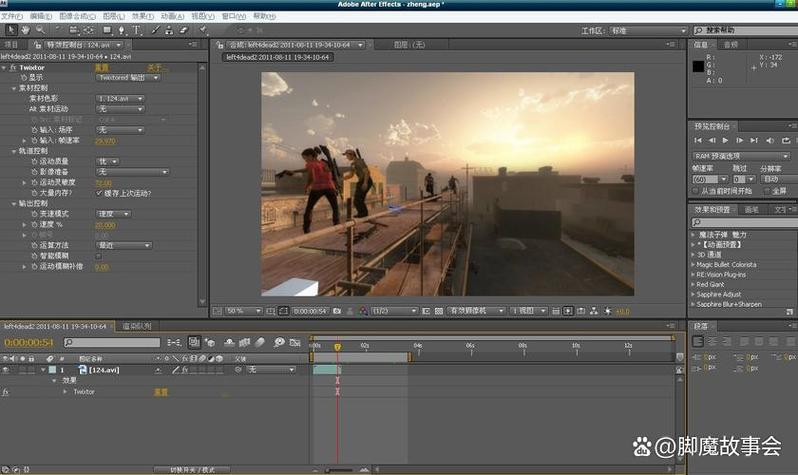Click the current time 0:00:00:54 display in viewer
The height and width of the screenshot is (475, 798).
pos(310,311)
